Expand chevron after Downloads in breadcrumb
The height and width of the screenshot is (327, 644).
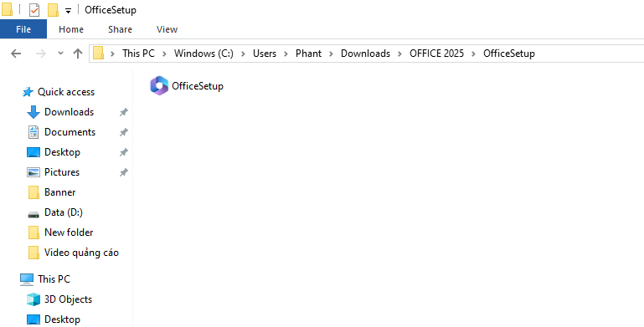coord(400,54)
